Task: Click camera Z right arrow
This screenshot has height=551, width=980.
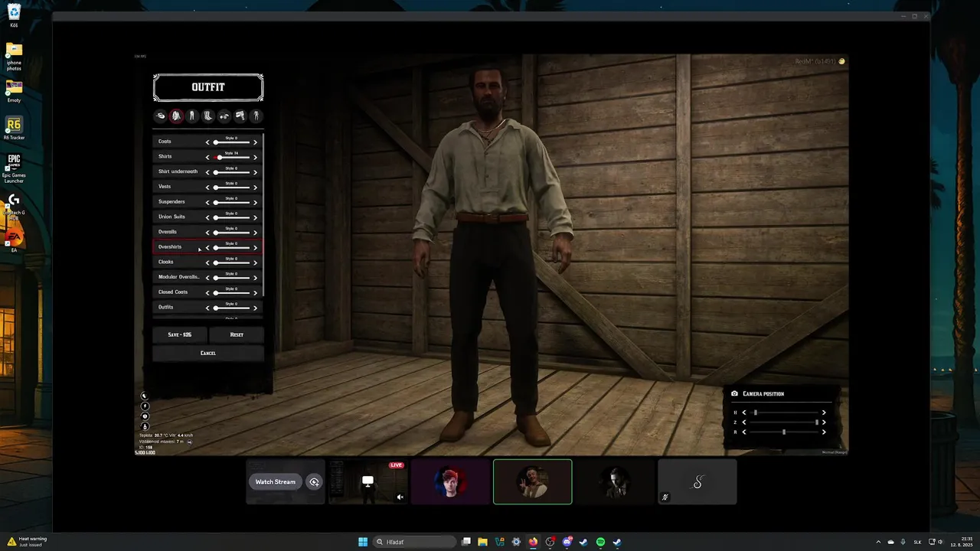Action: [824, 422]
